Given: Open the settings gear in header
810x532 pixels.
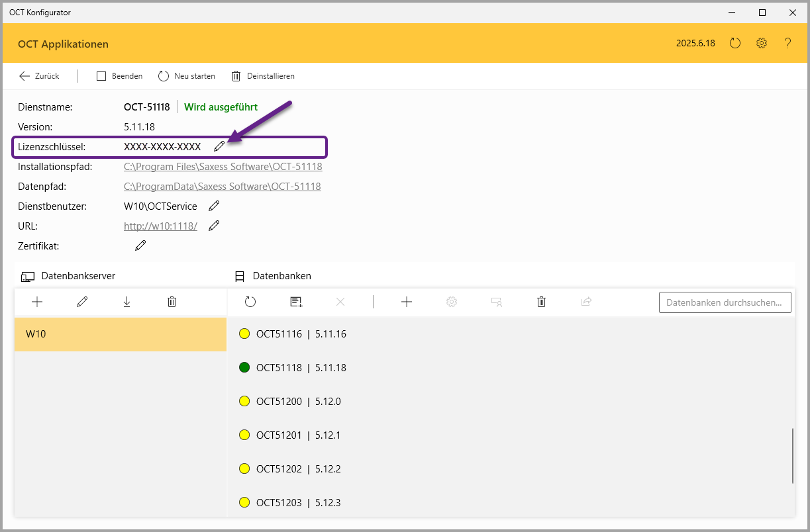Looking at the screenshot, I should pos(762,43).
